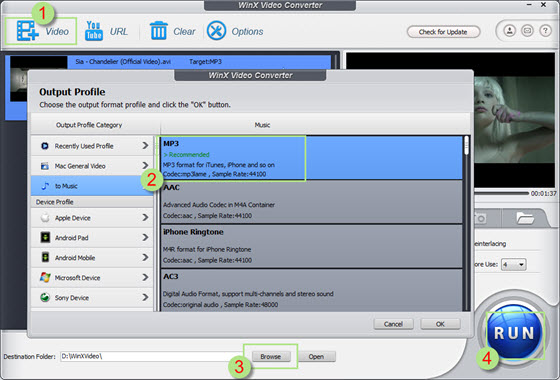Expand Recently Used Profile category arrow
The height and width of the screenshot is (380, 560).
point(145,145)
